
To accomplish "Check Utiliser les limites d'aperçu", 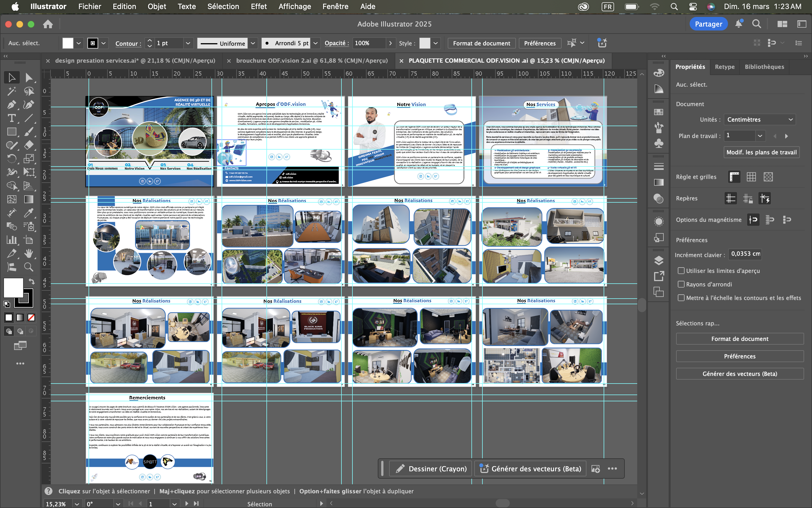I will (x=681, y=271).
